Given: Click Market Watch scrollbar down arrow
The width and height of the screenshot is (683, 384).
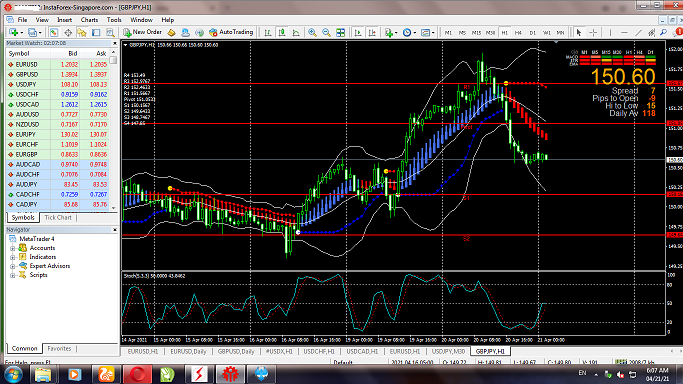Looking at the screenshot, I should (114, 208).
